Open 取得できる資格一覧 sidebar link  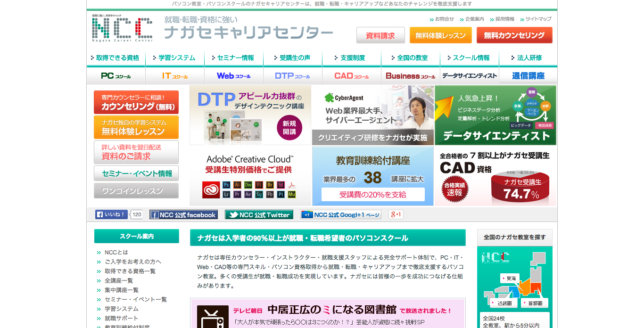(x=130, y=271)
